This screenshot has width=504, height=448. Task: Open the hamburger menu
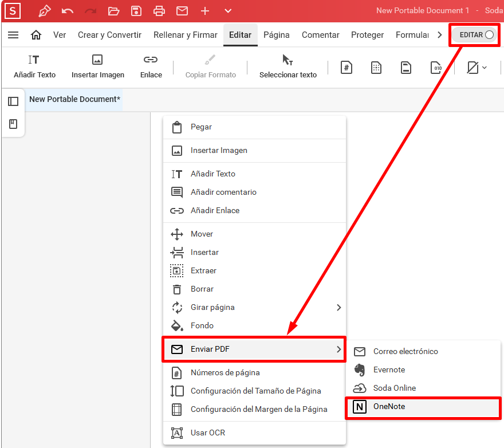click(x=13, y=35)
